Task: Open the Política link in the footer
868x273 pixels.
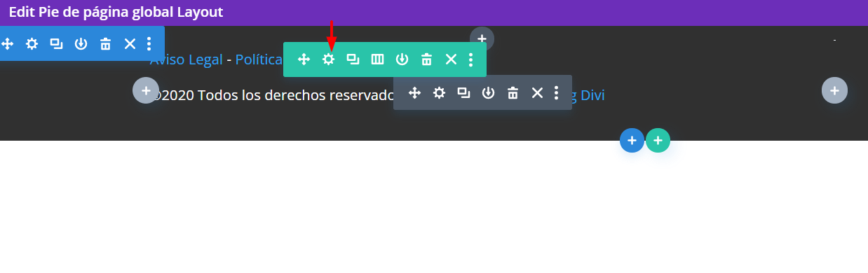Action: click(x=259, y=59)
